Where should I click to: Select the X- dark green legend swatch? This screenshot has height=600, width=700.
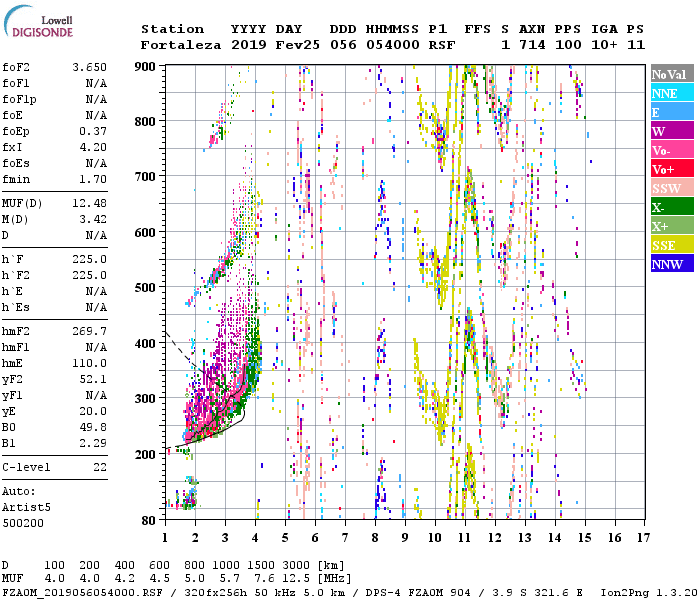tap(672, 207)
